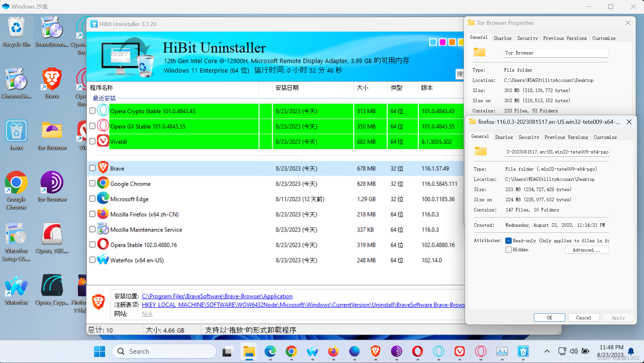644x363 pixels.
Task: Select the Tor Browser shortcut with purple icon
Action: tap(52, 187)
